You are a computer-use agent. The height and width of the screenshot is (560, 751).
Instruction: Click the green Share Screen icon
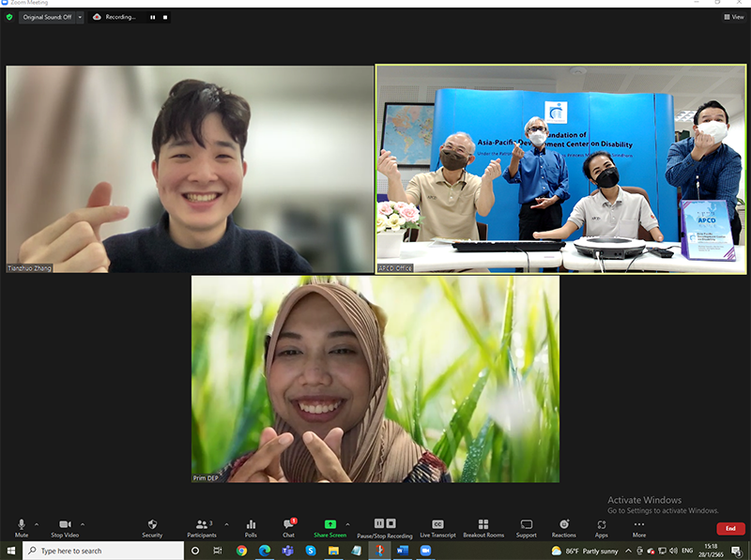(x=330, y=524)
